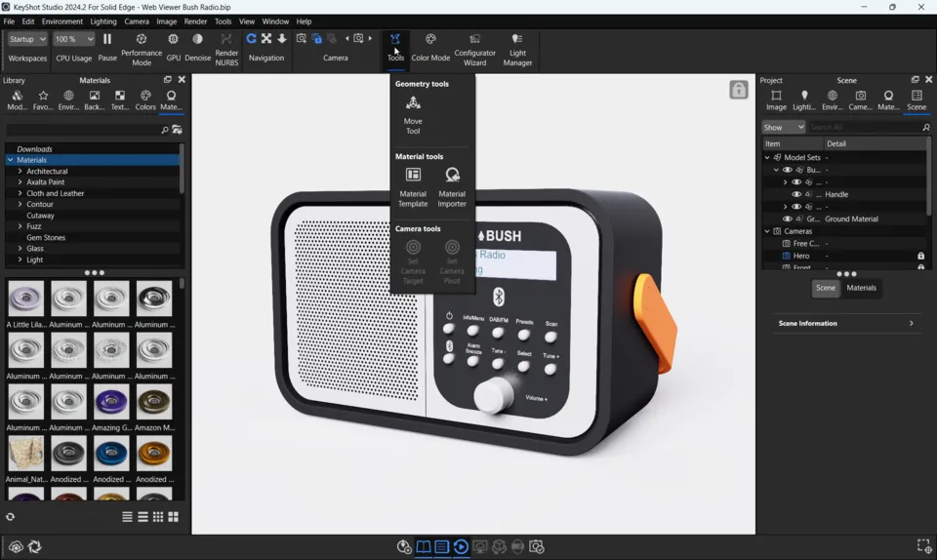Open the Camera tab in Project panel
This screenshot has height=560, width=937.
[861, 100]
